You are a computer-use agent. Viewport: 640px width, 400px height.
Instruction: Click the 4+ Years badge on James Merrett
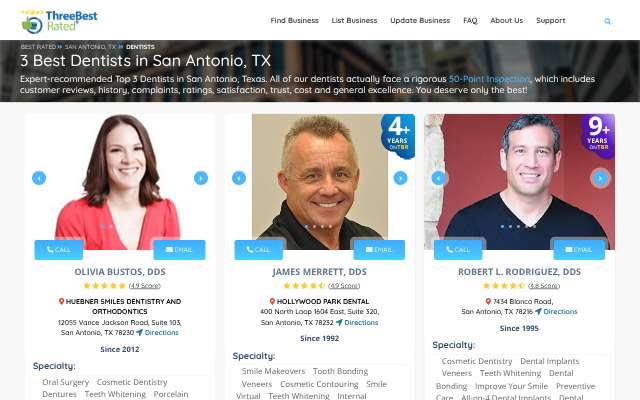(398, 135)
